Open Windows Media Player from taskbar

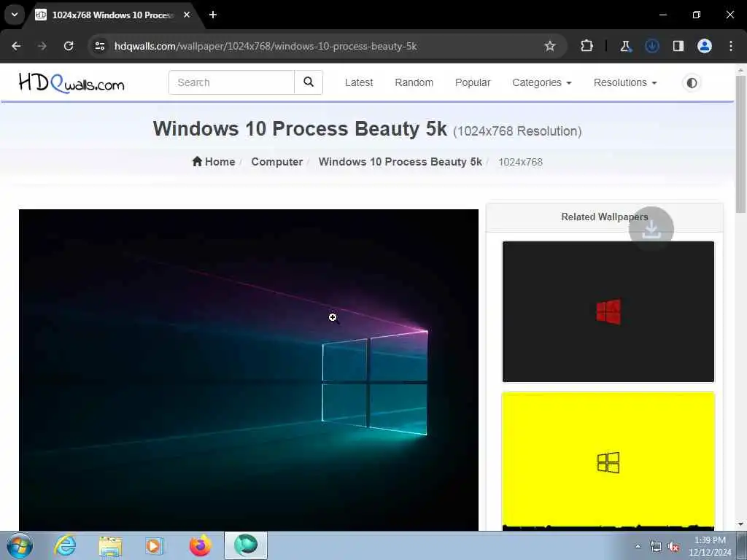coord(154,545)
